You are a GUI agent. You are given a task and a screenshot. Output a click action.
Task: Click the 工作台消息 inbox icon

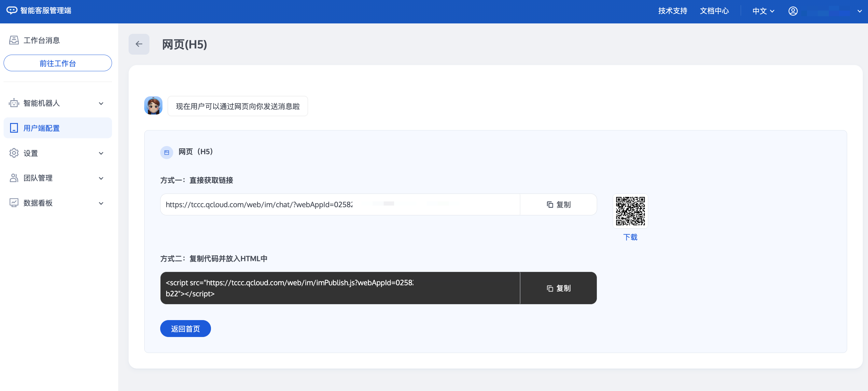click(x=14, y=40)
